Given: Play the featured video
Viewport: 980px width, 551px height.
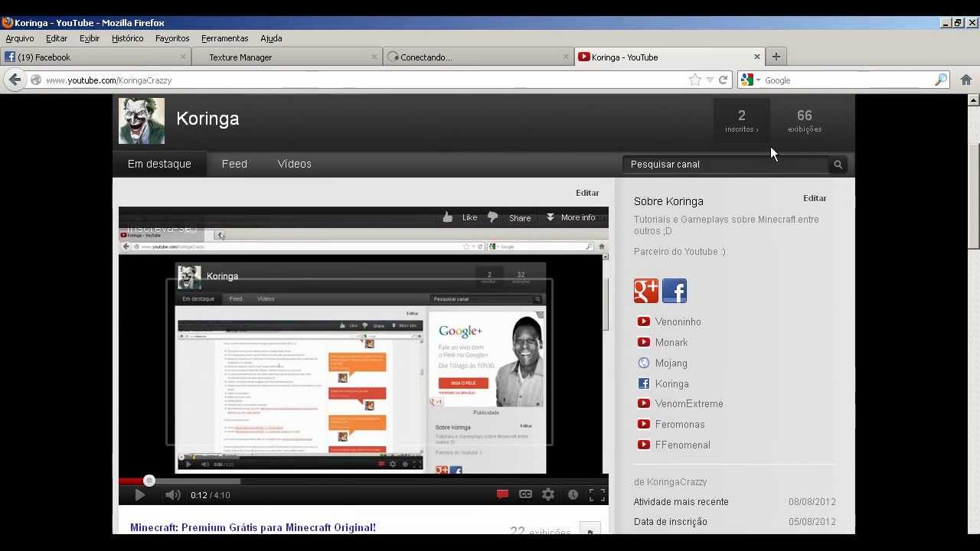Looking at the screenshot, I should coord(139,495).
